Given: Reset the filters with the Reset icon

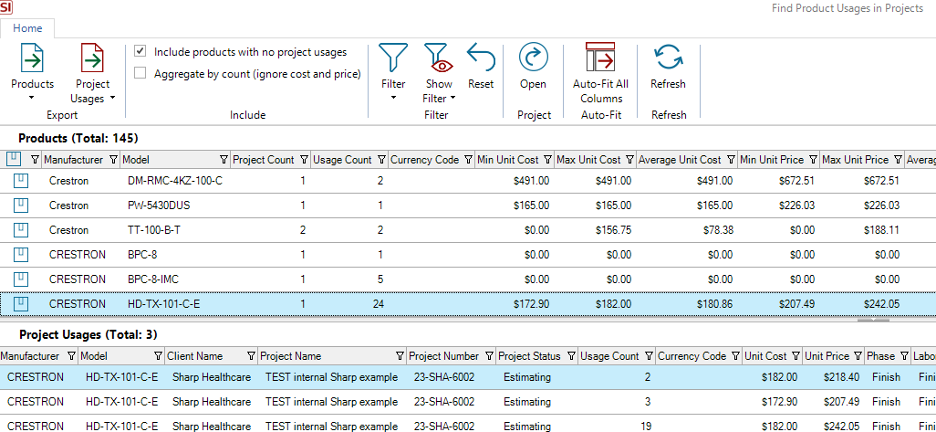Looking at the screenshot, I should pos(481,58).
